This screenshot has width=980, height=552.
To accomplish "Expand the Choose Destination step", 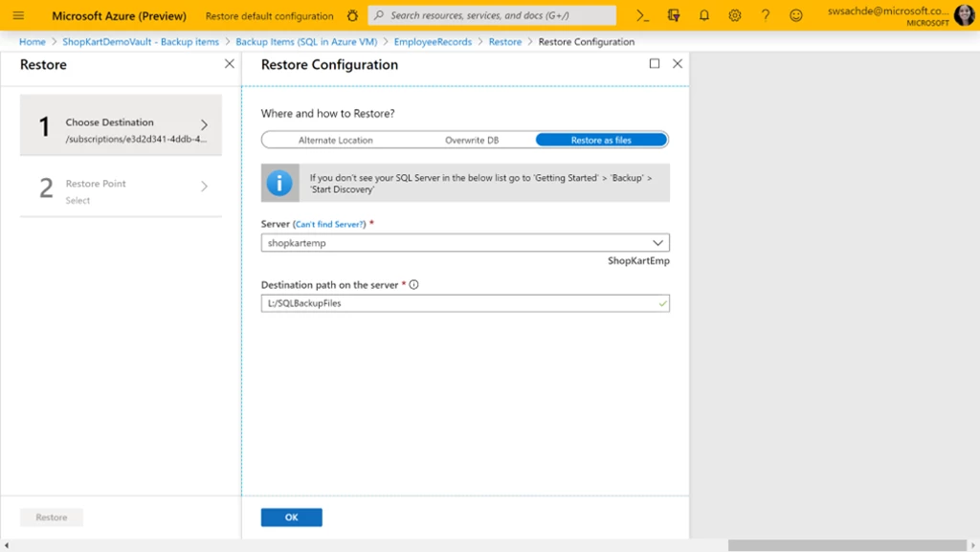I will point(121,125).
